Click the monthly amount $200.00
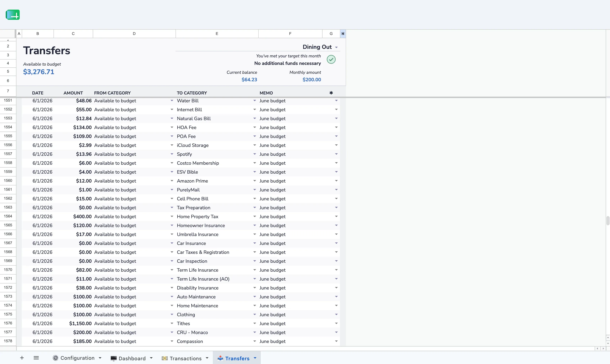This screenshot has height=364, width=610. [x=312, y=80]
